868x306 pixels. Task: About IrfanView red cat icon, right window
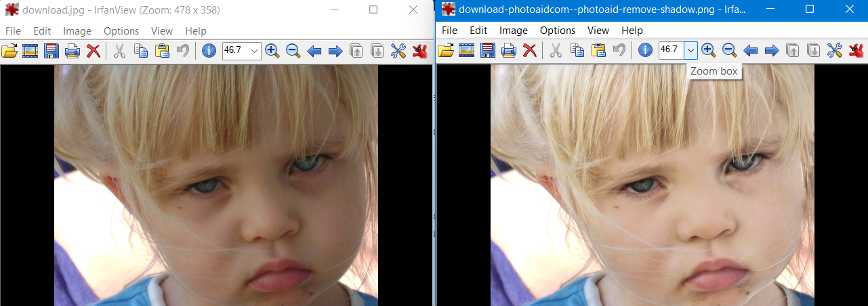tap(856, 50)
